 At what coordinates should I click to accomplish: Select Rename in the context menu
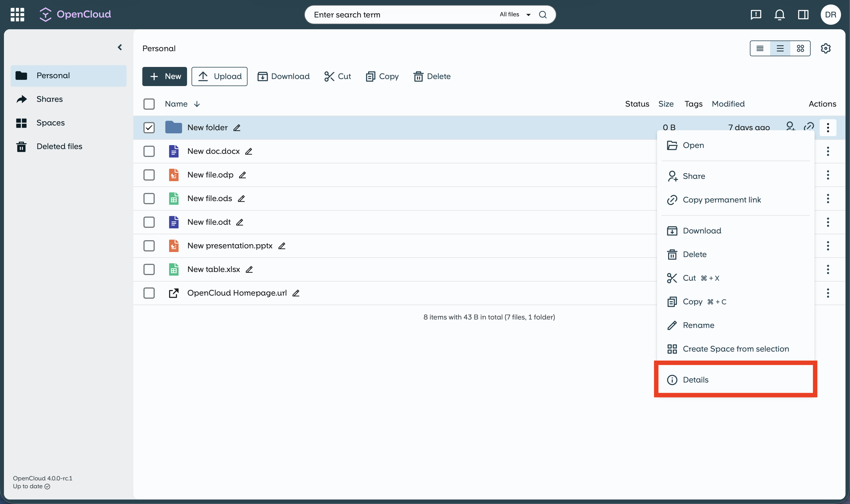click(698, 325)
